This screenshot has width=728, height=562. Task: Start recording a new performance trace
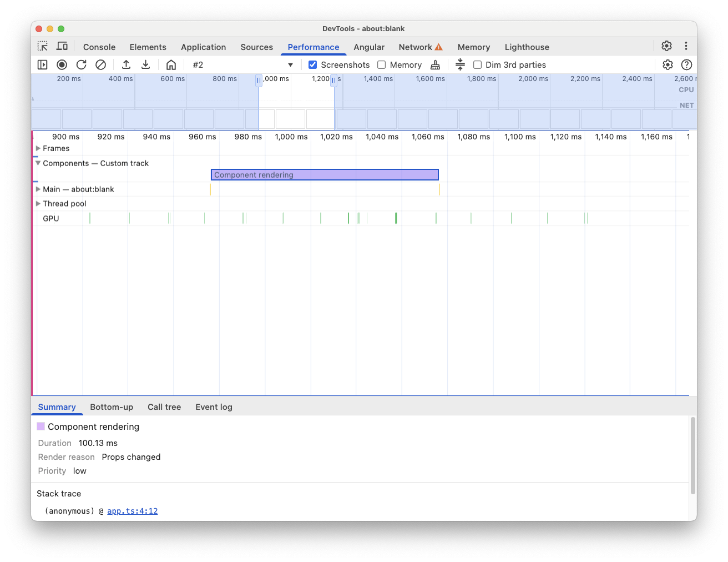tap(62, 64)
